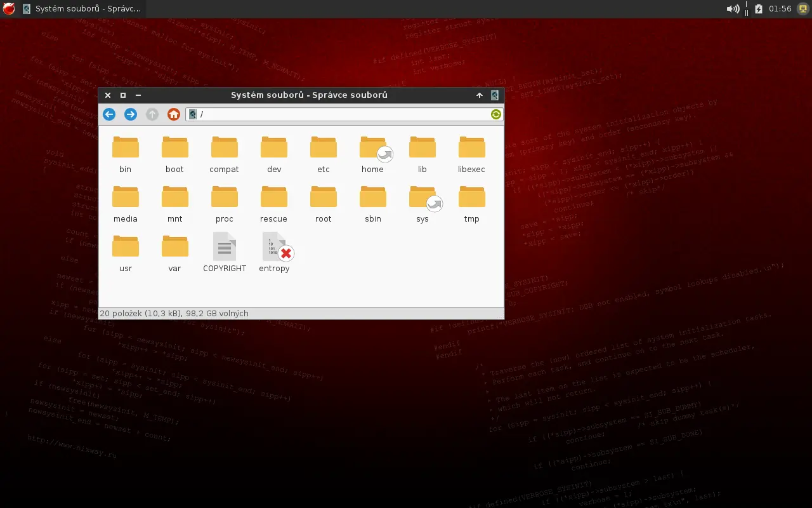Viewport: 812px width, 508px height.
Task: Select the proc folder icon
Action: [x=225, y=197]
